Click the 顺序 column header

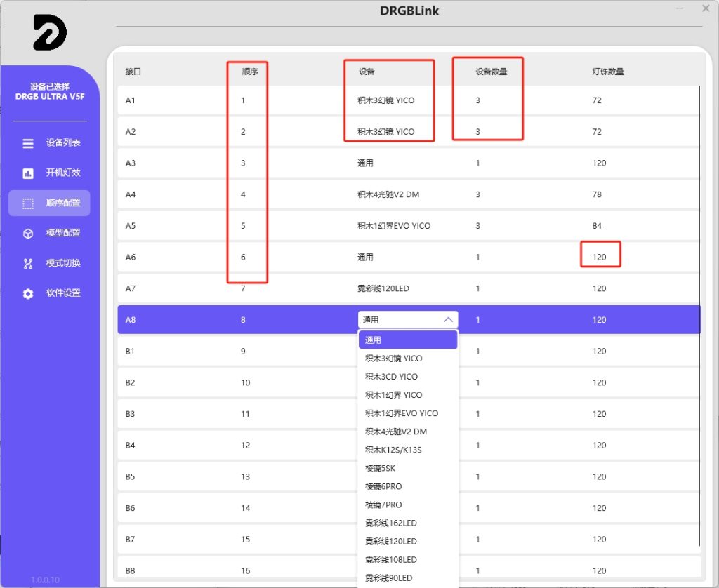[x=250, y=72]
